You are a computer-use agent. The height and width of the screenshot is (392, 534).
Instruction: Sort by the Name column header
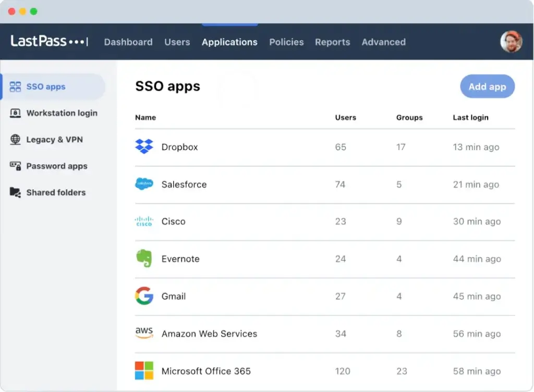(x=145, y=117)
